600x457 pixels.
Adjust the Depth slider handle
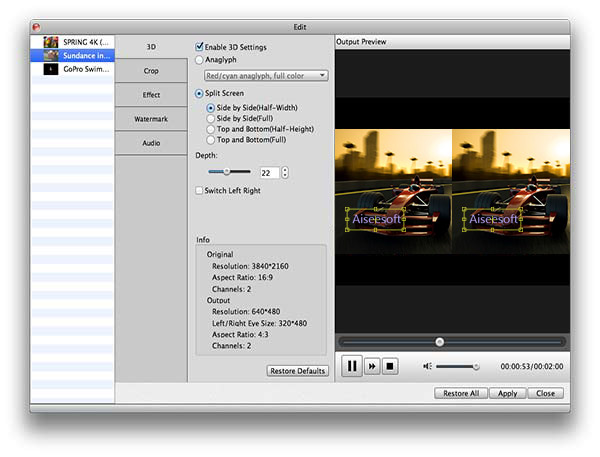(227, 171)
